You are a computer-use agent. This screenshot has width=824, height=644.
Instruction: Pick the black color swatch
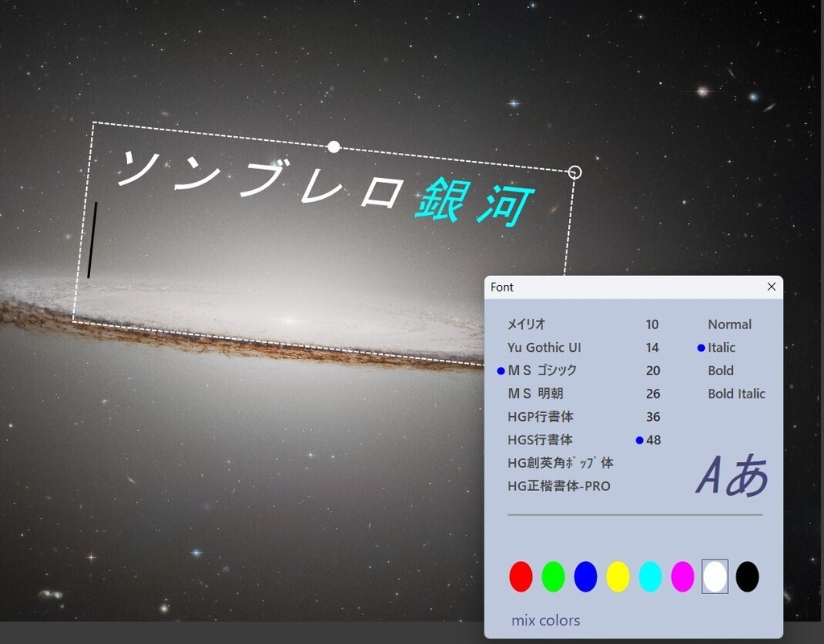[x=748, y=576]
